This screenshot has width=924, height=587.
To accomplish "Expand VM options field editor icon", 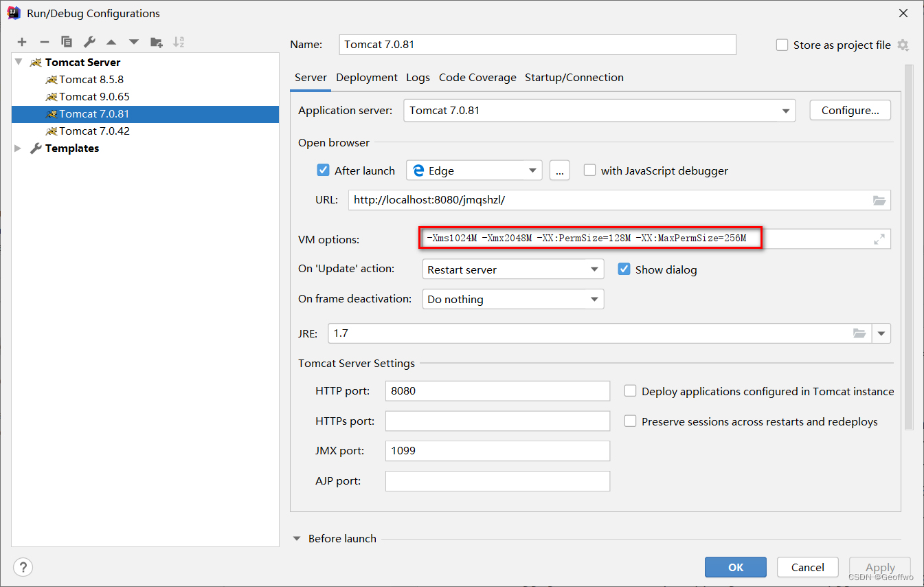I will click(x=879, y=239).
